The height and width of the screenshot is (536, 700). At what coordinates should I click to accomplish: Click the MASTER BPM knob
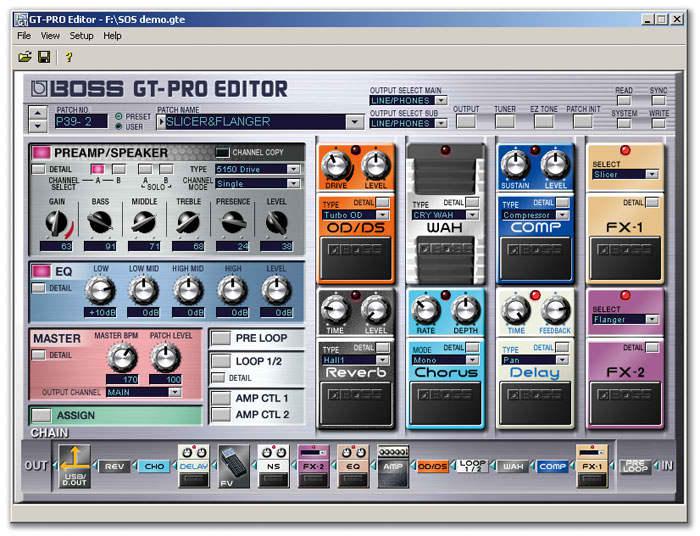point(122,357)
